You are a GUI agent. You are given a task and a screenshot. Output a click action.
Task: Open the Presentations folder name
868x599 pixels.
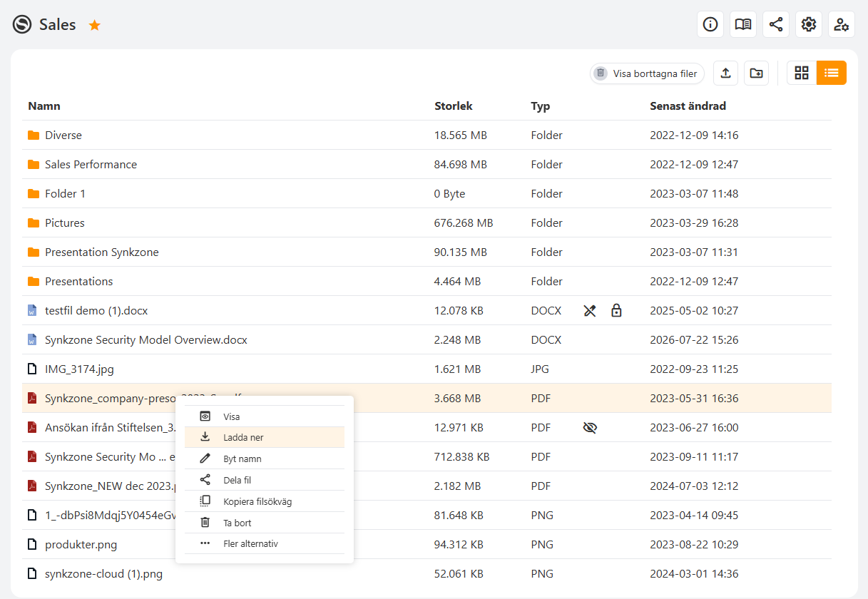[79, 282]
